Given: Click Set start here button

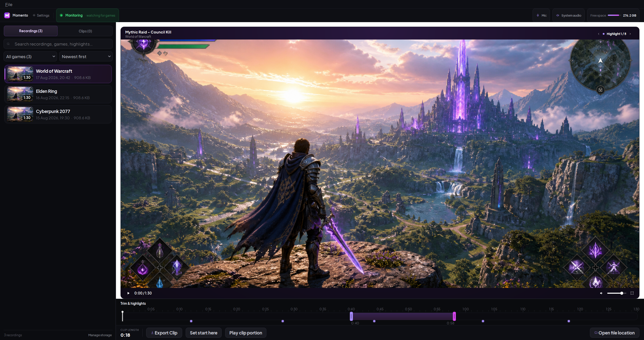Looking at the screenshot, I should [204, 333].
